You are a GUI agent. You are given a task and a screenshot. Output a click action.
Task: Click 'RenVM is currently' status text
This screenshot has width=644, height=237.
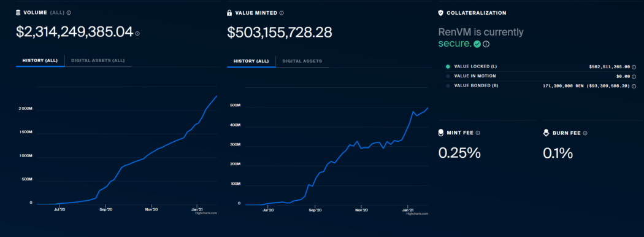coord(481,32)
